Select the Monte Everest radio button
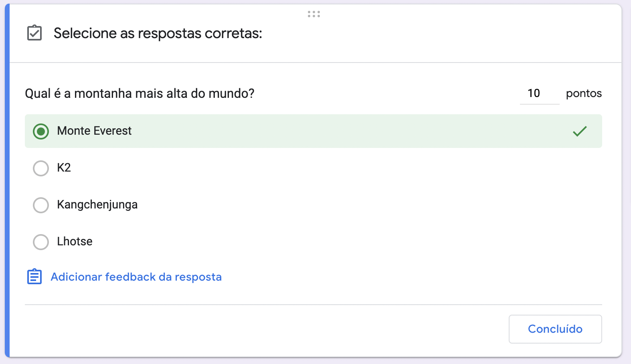The width and height of the screenshot is (631, 364). (41, 131)
